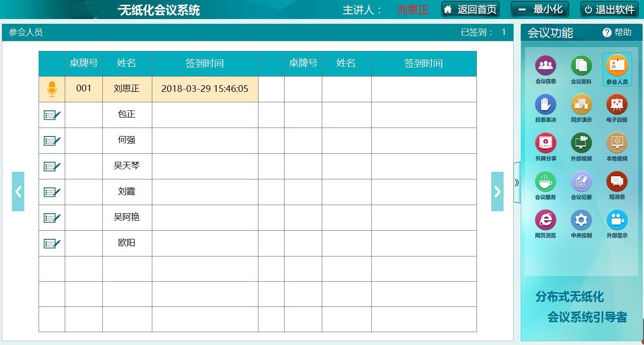Open 会议纪要 meeting minutes
The width and height of the screenshot is (644, 345).
pos(581,182)
